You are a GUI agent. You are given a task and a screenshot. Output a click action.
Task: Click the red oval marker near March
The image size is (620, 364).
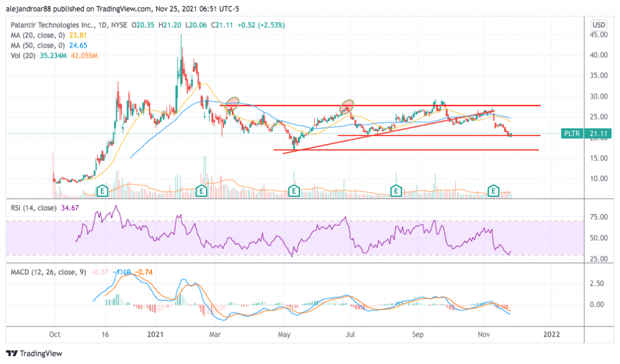pyautogui.click(x=232, y=103)
